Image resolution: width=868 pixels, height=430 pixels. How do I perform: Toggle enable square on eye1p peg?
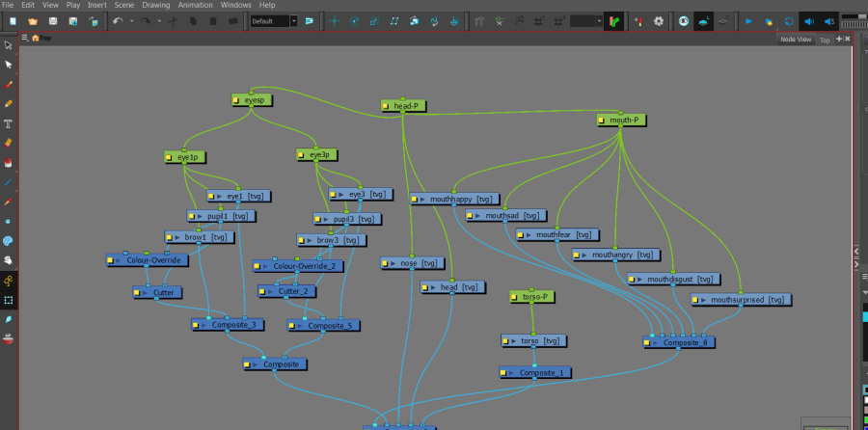click(x=170, y=158)
